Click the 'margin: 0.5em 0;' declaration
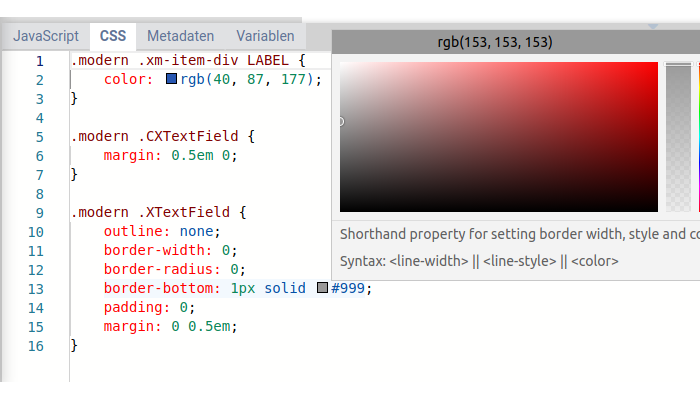Viewport: 700px width, 400px height. click(171, 155)
